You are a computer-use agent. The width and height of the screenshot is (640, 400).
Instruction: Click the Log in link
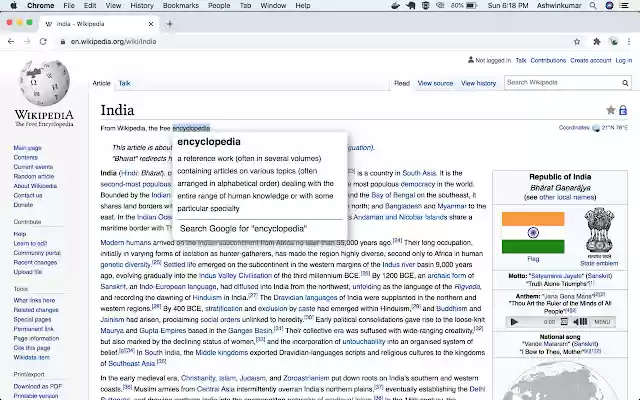click(x=624, y=60)
